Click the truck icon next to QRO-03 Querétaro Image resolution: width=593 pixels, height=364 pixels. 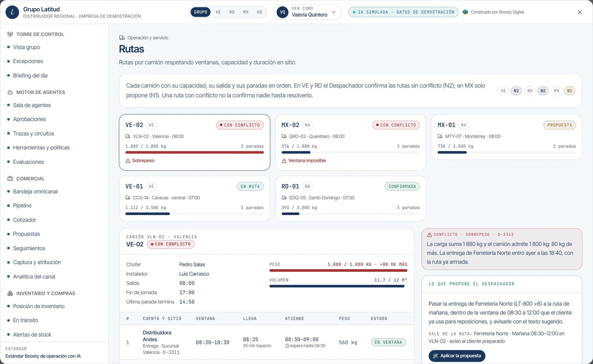(284, 136)
